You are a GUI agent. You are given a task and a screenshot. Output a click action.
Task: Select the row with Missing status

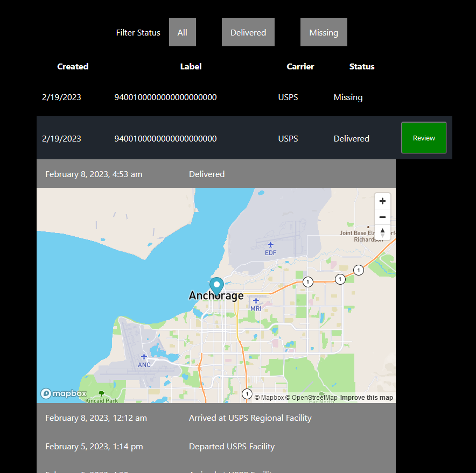pyautogui.click(x=244, y=97)
